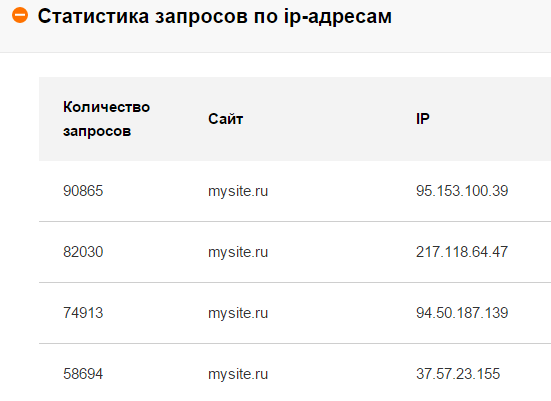Select request count 90865 cell

[83, 191]
